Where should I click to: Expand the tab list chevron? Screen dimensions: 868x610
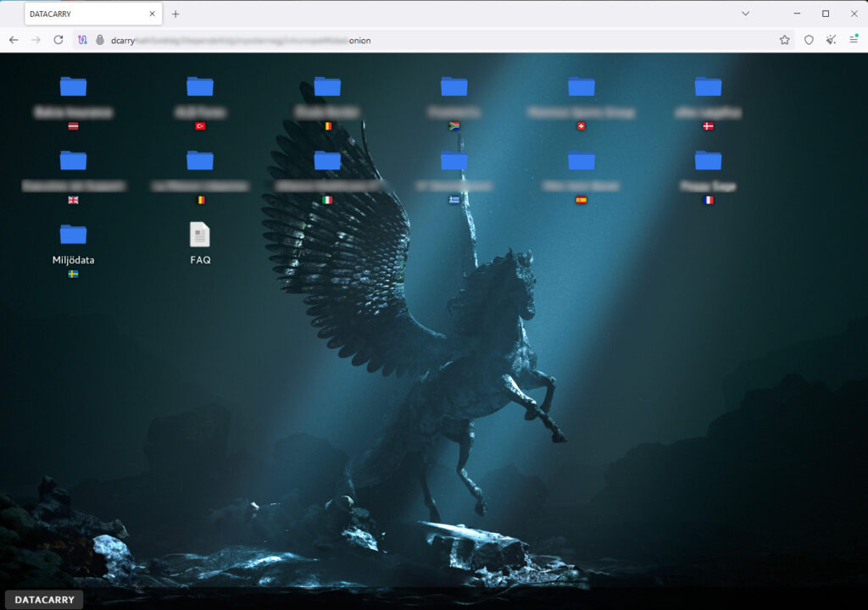pyautogui.click(x=744, y=13)
